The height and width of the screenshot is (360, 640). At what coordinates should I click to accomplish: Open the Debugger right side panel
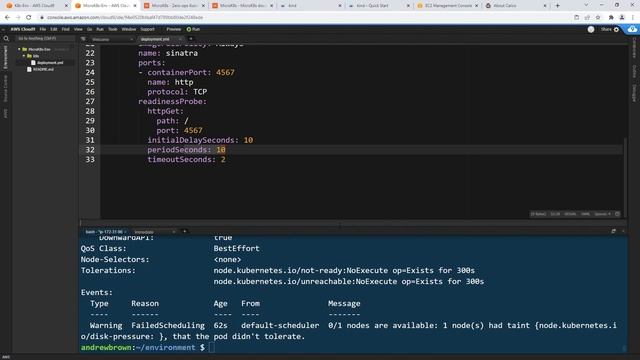coord(634,93)
